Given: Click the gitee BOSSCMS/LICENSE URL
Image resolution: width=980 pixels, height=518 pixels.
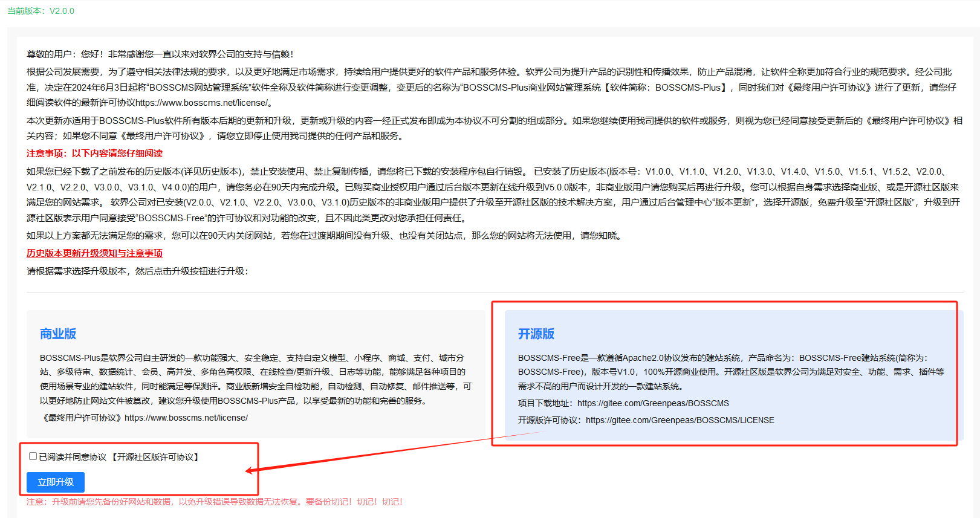Looking at the screenshot, I should pos(680,420).
